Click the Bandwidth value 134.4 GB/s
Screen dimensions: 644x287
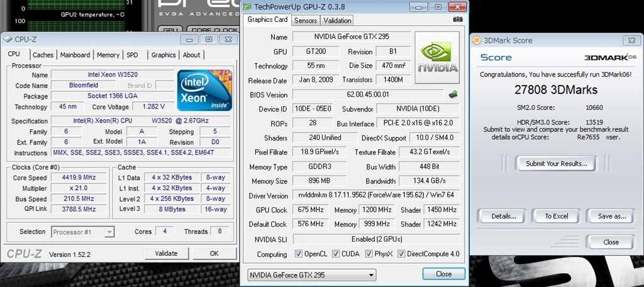(429, 181)
